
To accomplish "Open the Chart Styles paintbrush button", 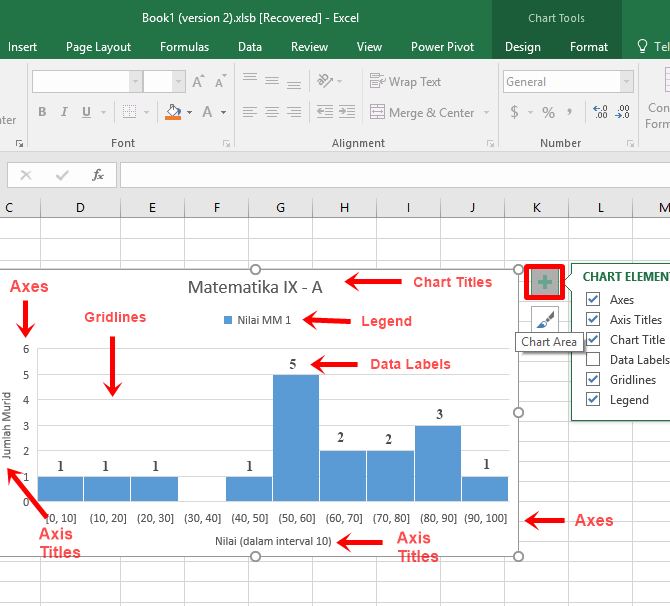I will click(x=544, y=320).
